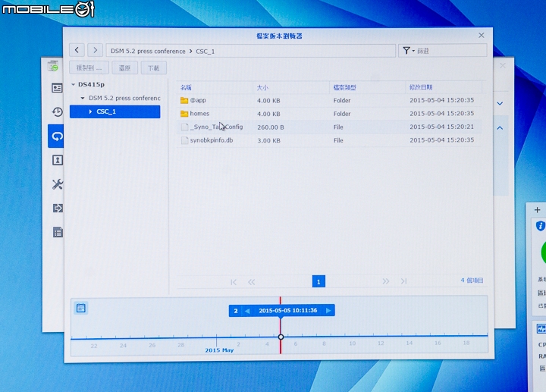Open the export arrow icon in sidebar

[x=58, y=209]
